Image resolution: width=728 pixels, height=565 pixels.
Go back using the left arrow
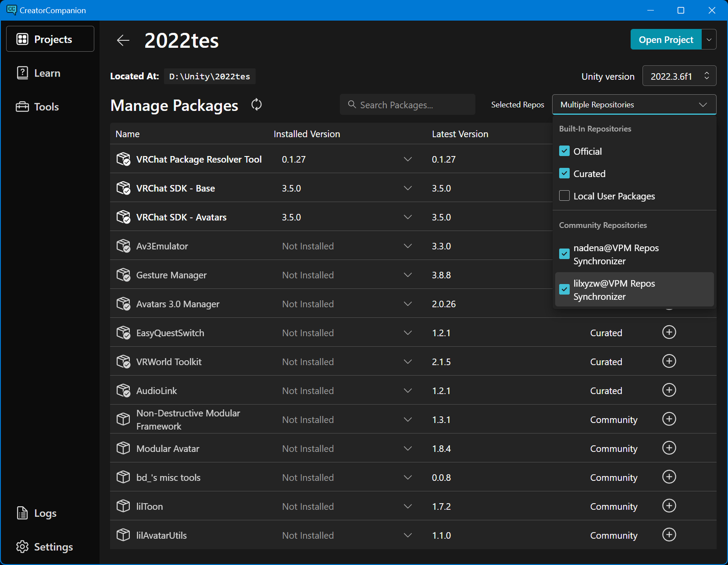pos(123,40)
